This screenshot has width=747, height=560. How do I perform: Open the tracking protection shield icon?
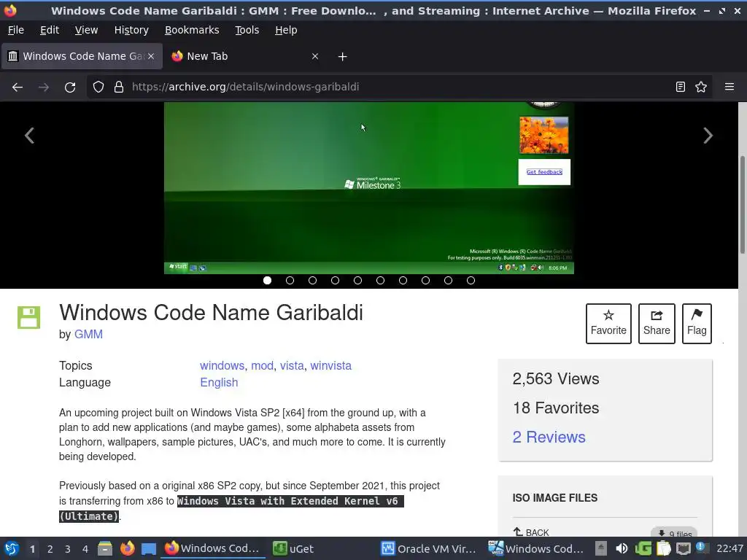[98, 87]
